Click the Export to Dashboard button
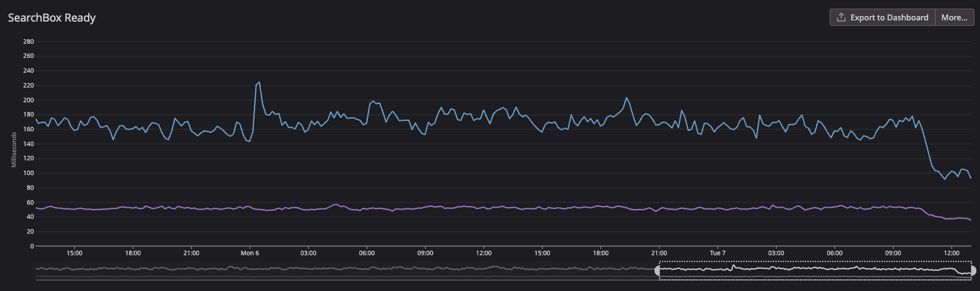Viewport: 980px width, 291px height. point(883,17)
